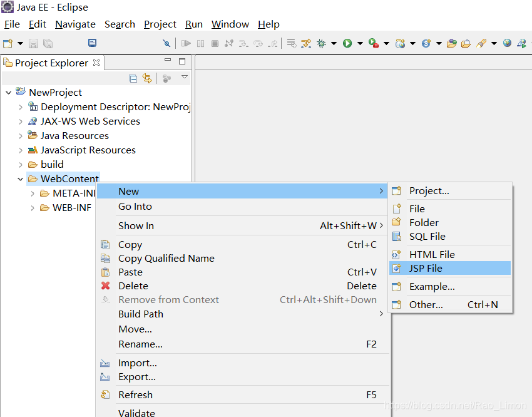
Task: Click the Resume debug icon
Action: (x=186, y=43)
